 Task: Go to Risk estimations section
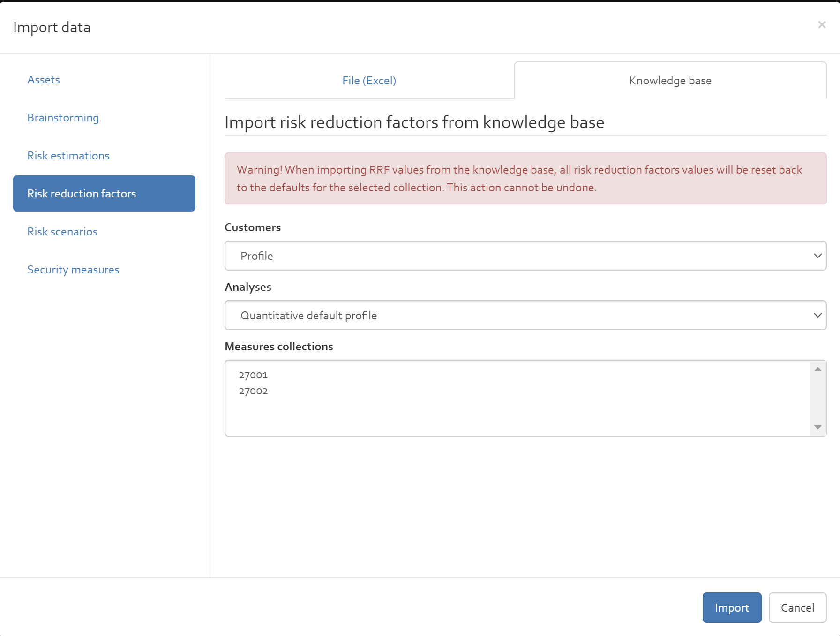click(68, 156)
